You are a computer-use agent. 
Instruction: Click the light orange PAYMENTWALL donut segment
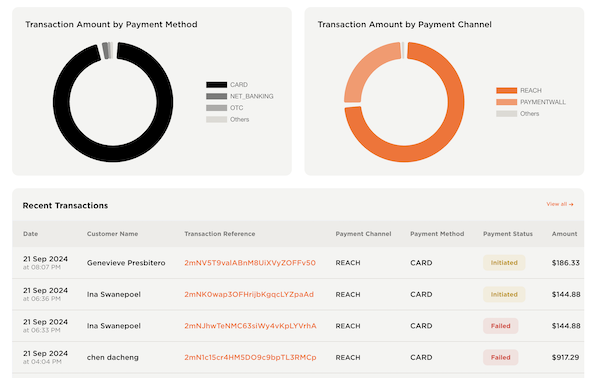pos(358,75)
